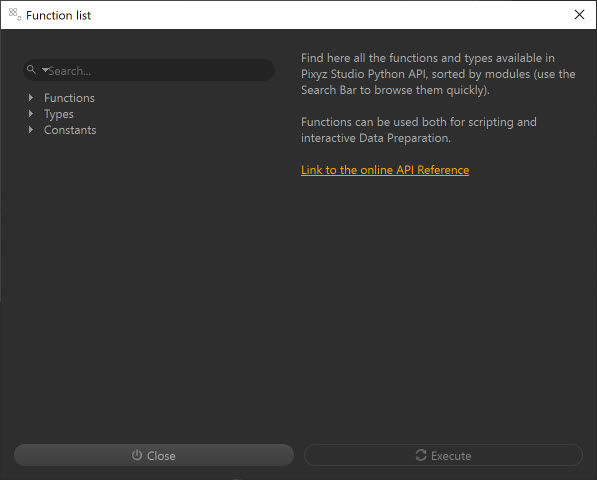The height and width of the screenshot is (480, 597).
Task: Click the magnifier icon in search bar
Action: [31, 70]
